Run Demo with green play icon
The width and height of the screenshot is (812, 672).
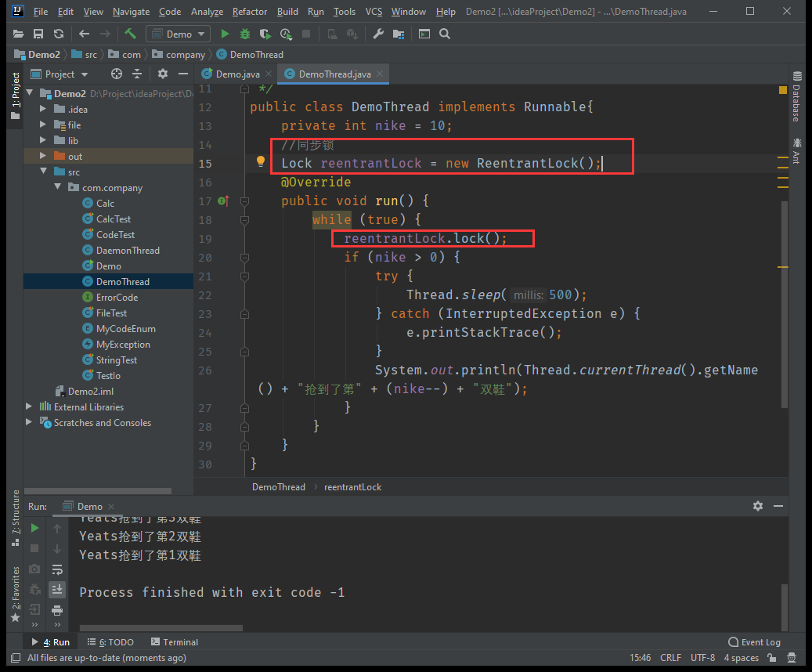pos(225,34)
